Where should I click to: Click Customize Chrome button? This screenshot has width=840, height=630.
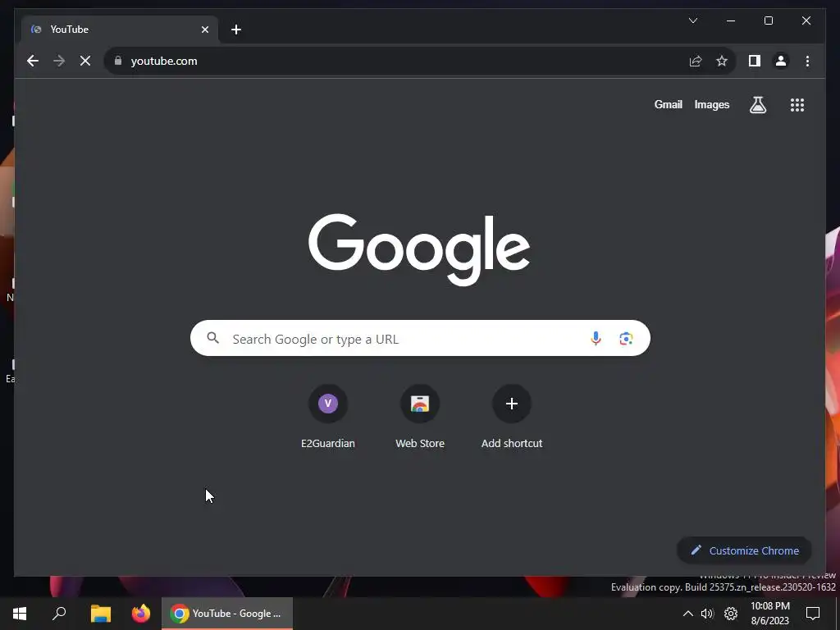[x=744, y=550]
